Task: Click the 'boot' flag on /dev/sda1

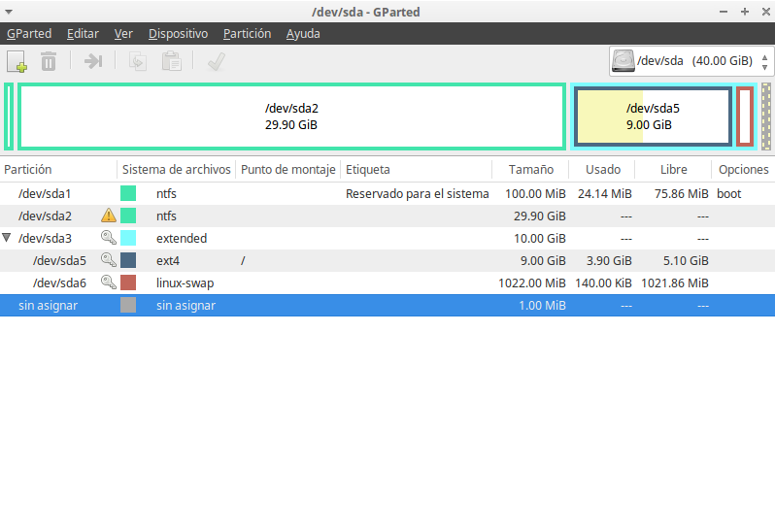Action: point(729,193)
